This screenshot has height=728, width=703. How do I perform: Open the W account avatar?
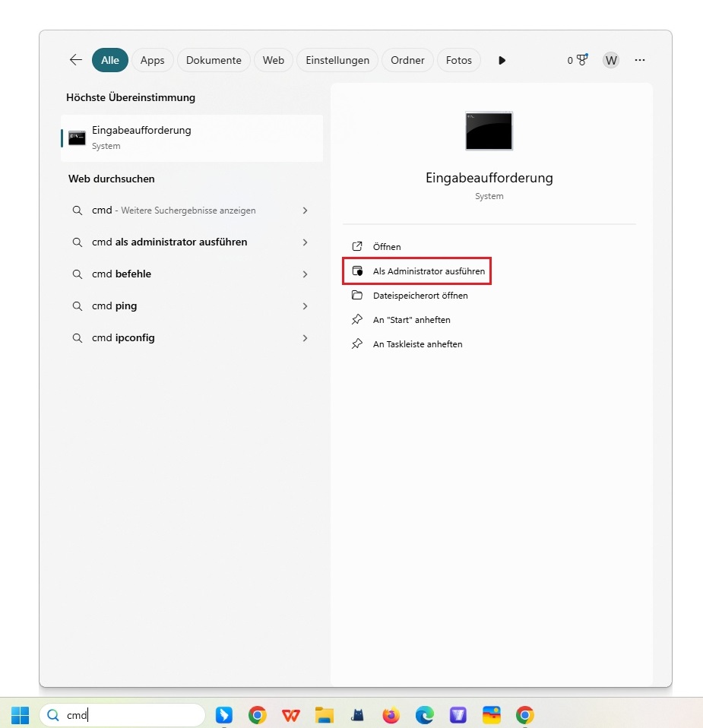pos(611,60)
